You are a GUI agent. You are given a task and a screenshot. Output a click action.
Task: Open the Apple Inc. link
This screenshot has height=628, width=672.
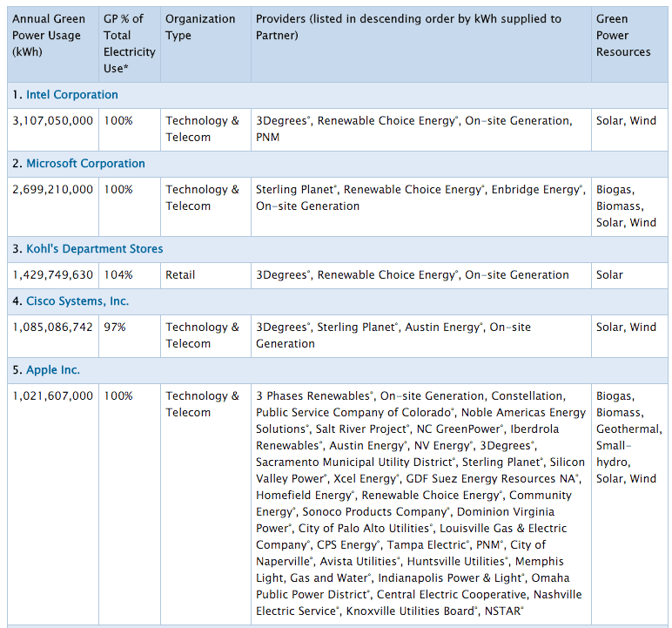[x=53, y=370]
